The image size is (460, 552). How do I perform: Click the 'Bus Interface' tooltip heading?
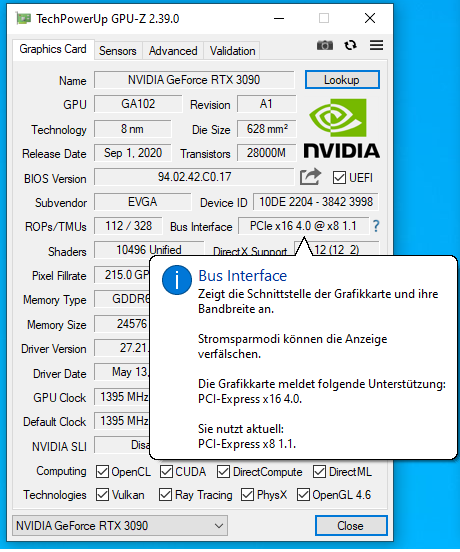pyautogui.click(x=242, y=276)
